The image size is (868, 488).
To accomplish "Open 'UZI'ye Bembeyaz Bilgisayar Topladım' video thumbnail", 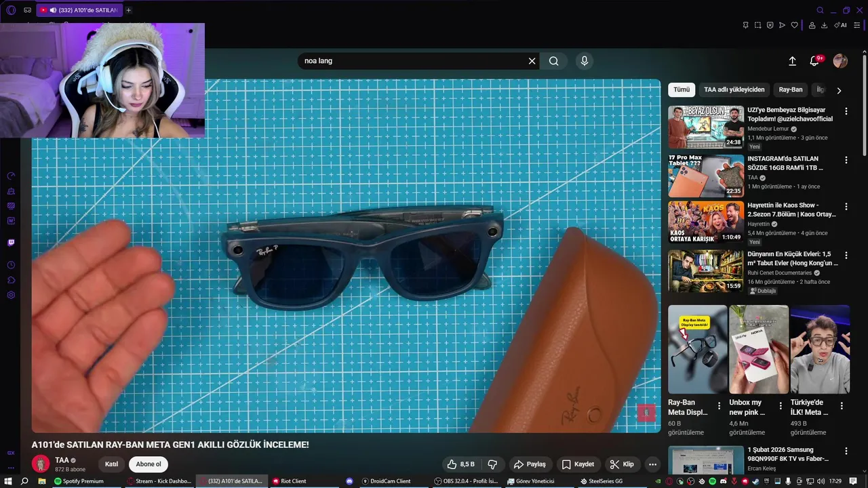I will tap(706, 127).
